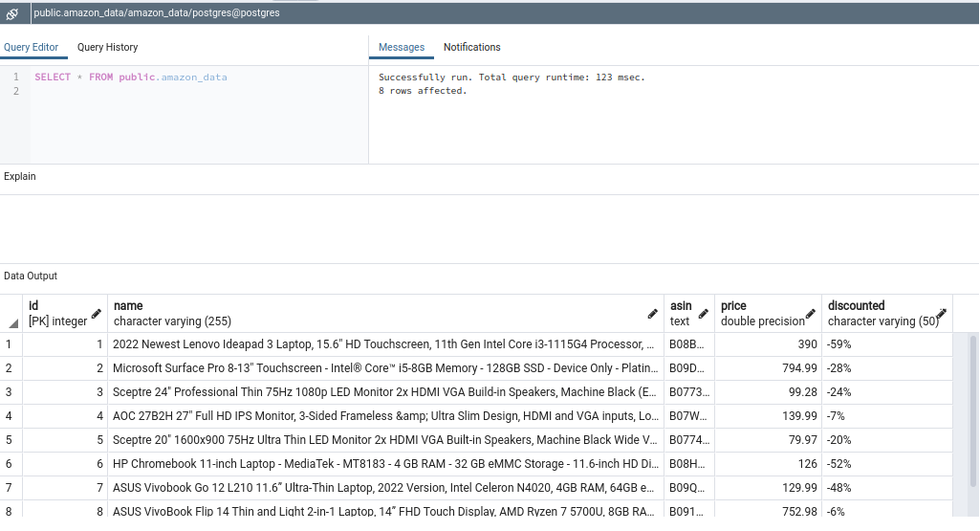Image resolution: width=980 pixels, height=531 pixels.
Task: Click the edit pencil icon in price column header
Action: point(810,314)
